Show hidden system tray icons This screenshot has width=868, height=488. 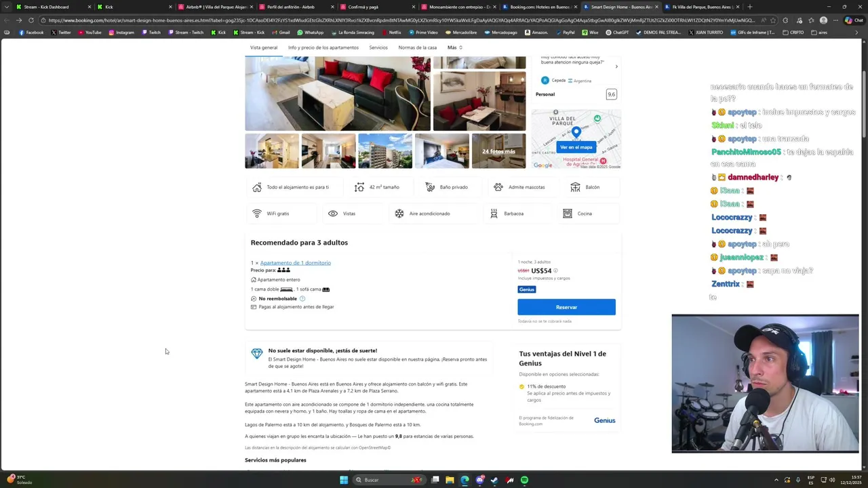(776, 480)
